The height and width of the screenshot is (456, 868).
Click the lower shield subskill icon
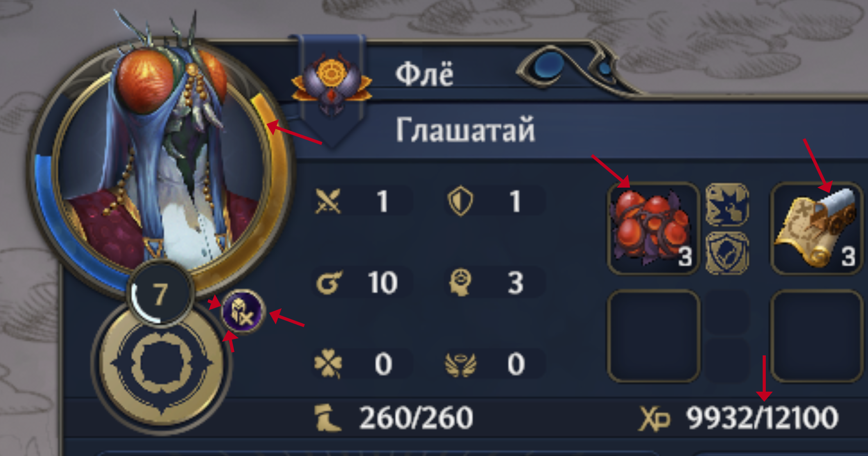727,253
